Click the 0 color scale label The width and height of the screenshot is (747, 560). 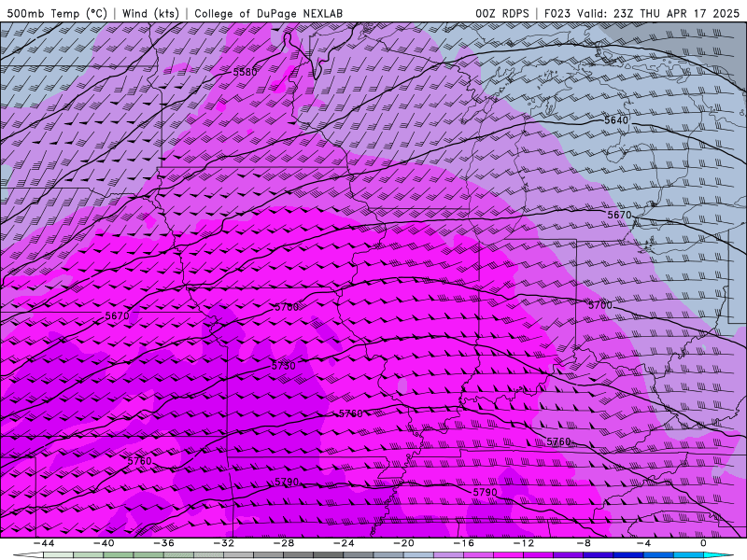click(x=704, y=543)
